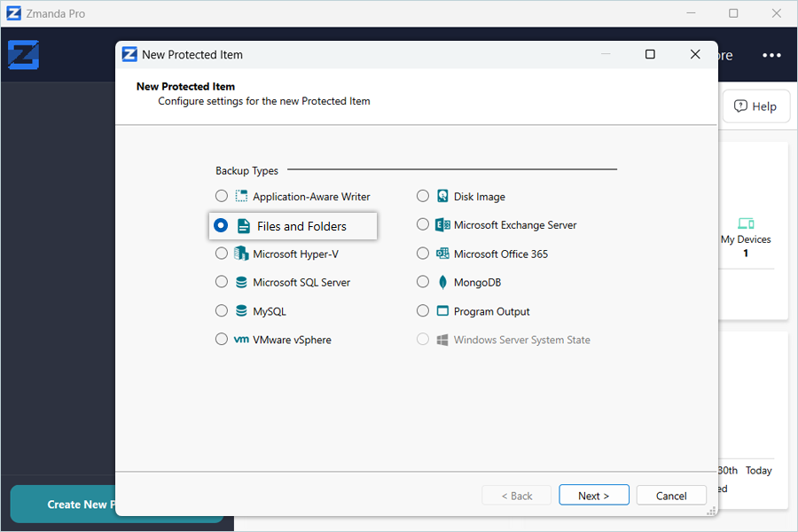The image size is (798, 532).
Task: Click the My Devices icon
Action: (x=745, y=223)
